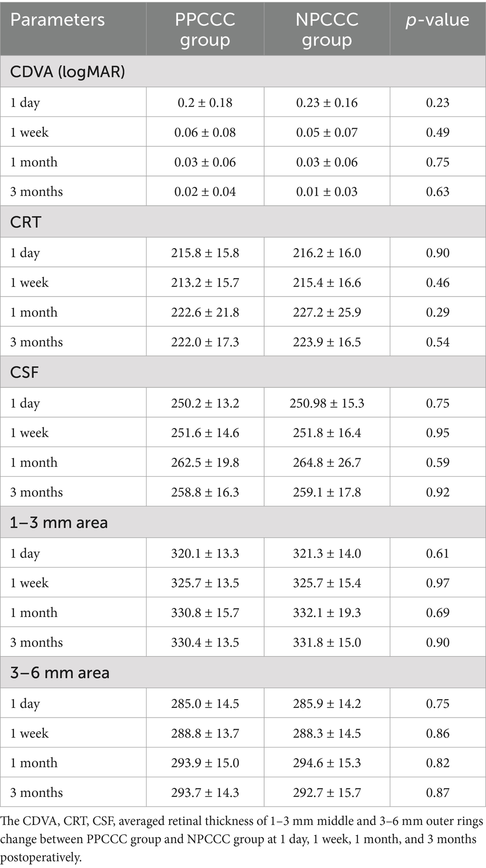Click the table footnote caption text
Screen dimensions: 486x868
(242, 839)
